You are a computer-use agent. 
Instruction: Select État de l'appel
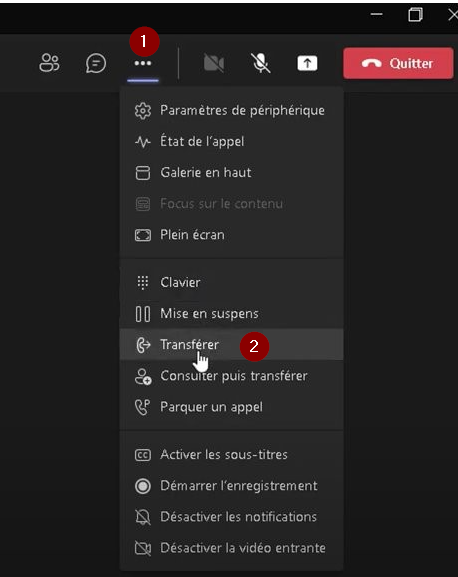coord(232,142)
